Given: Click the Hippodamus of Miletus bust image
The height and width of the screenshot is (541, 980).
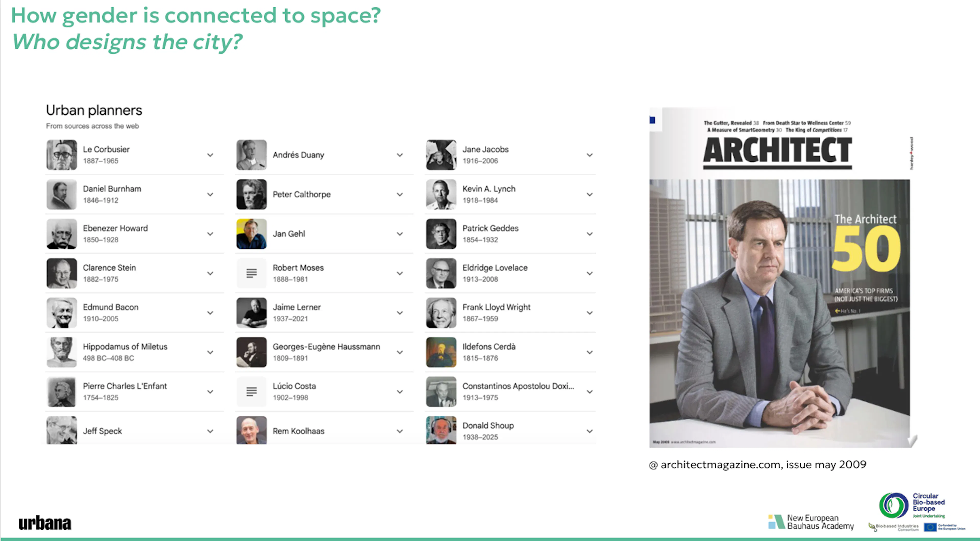Looking at the screenshot, I should click(x=62, y=352).
